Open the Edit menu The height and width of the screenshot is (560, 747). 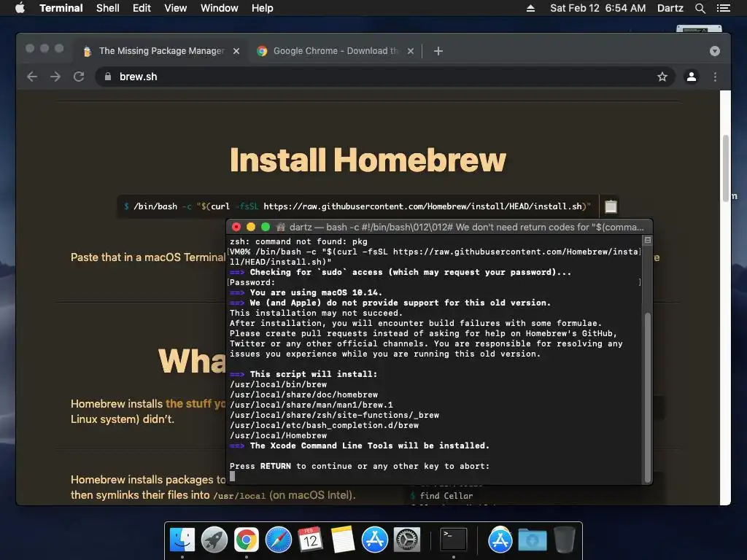[x=142, y=8]
